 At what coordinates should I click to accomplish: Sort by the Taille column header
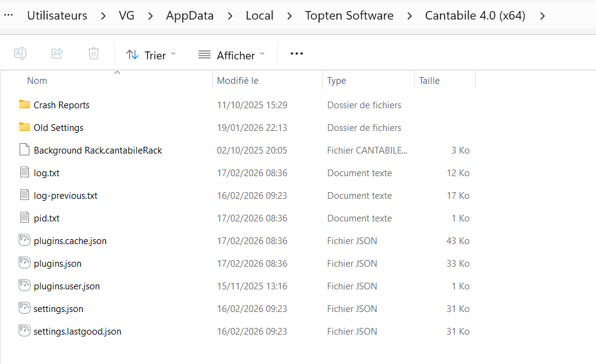point(429,81)
